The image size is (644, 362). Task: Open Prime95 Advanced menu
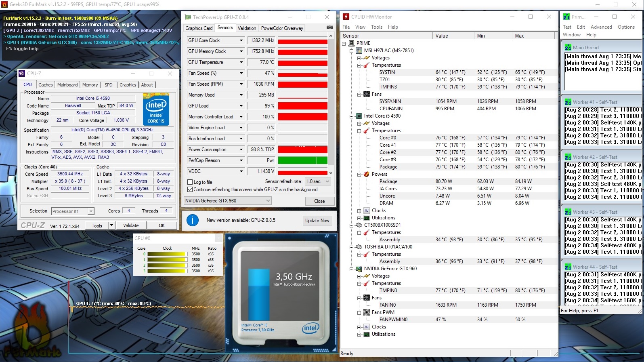coord(601,27)
